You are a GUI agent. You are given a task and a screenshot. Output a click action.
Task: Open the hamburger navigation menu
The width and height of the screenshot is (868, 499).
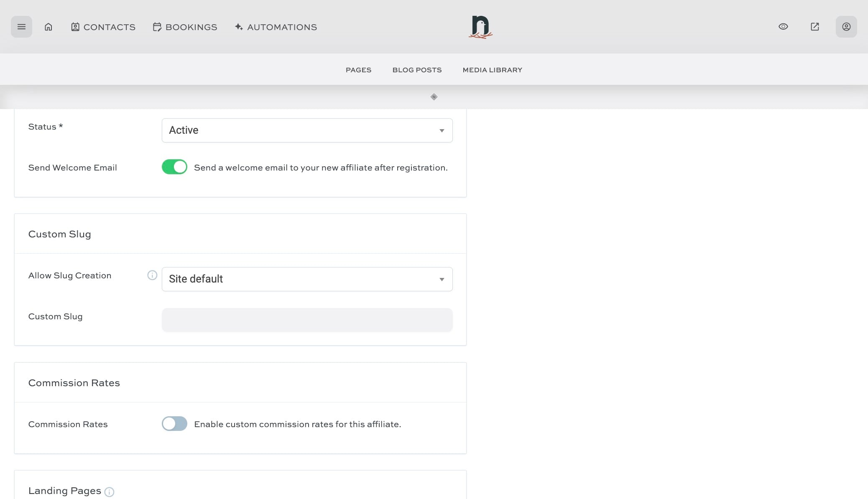pyautogui.click(x=21, y=26)
